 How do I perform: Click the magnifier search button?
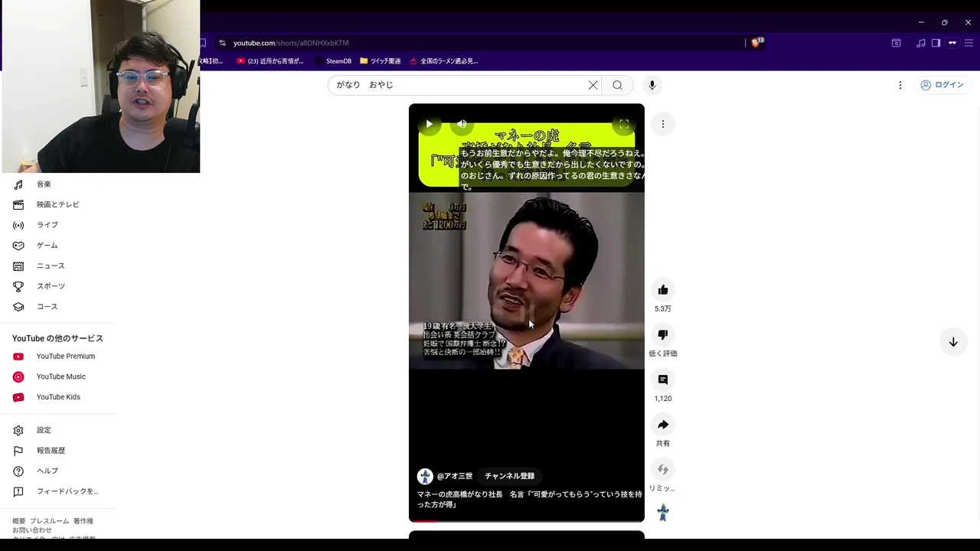click(x=617, y=85)
